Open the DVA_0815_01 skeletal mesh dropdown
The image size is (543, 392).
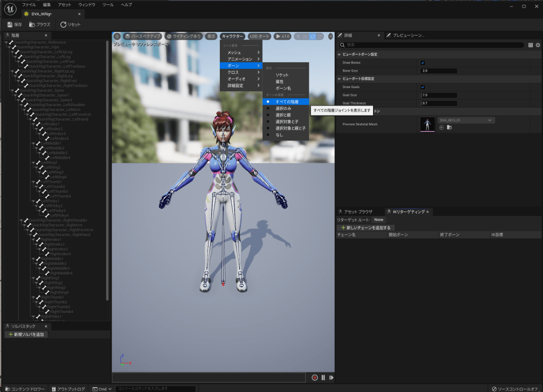[466, 120]
